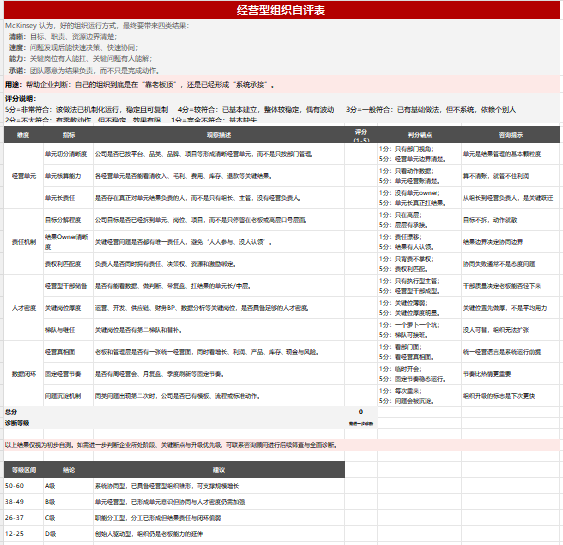
Task: Select the 人才密度 dimension cell
Action: tap(24, 308)
